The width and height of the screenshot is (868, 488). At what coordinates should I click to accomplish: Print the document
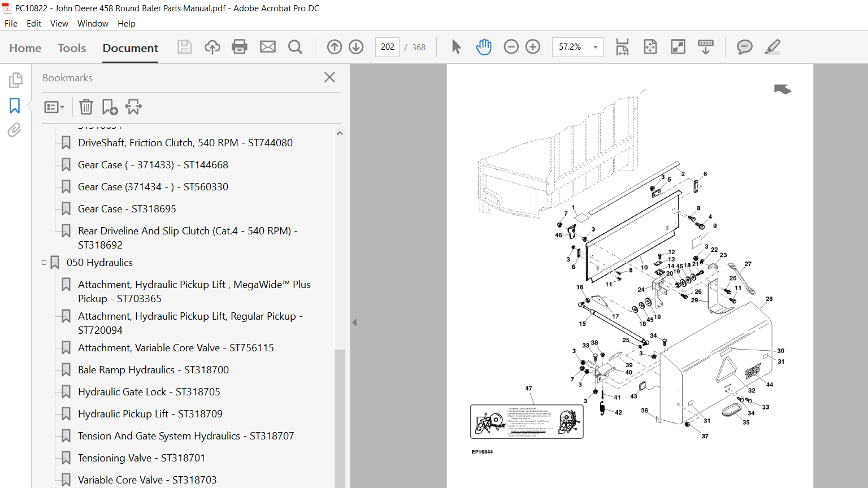click(240, 47)
